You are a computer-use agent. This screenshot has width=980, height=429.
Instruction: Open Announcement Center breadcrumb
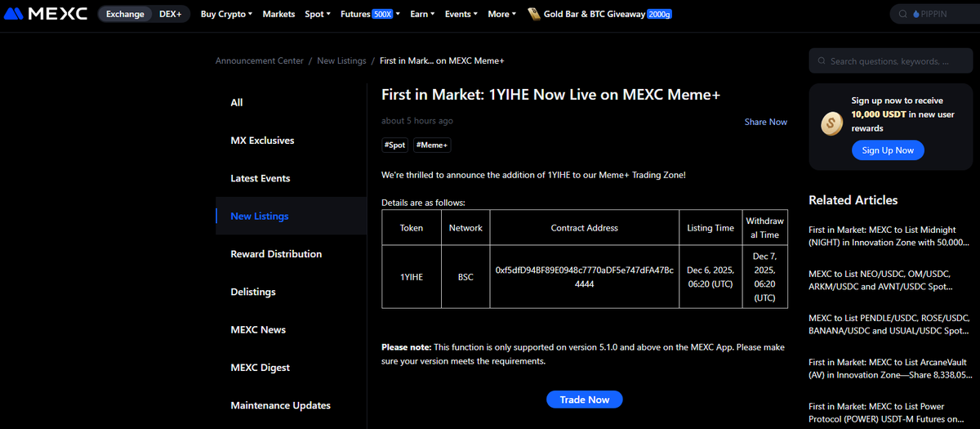point(260,61)
